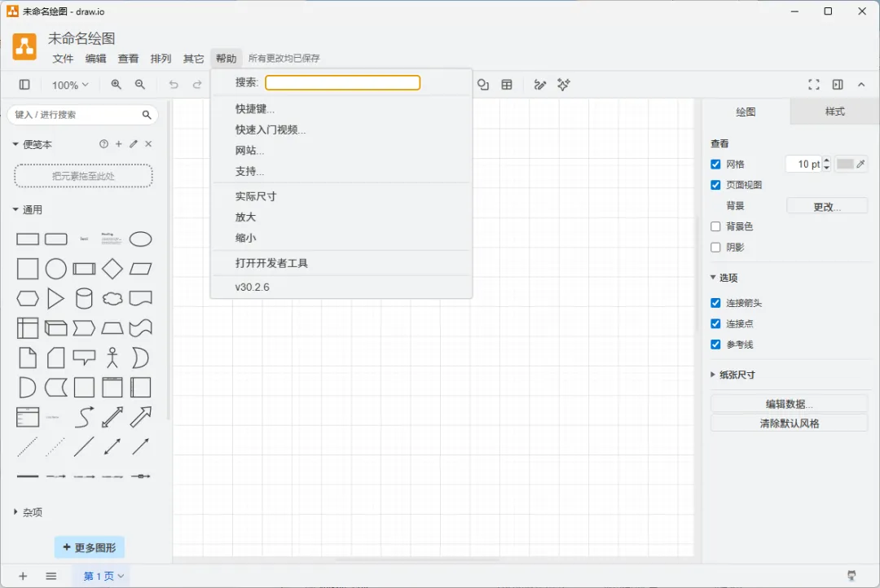Image resolution: width=880 pixels, height=588 pixels.
Task: Expand the 纸张尺寸 section
Action: pos(733,375)
